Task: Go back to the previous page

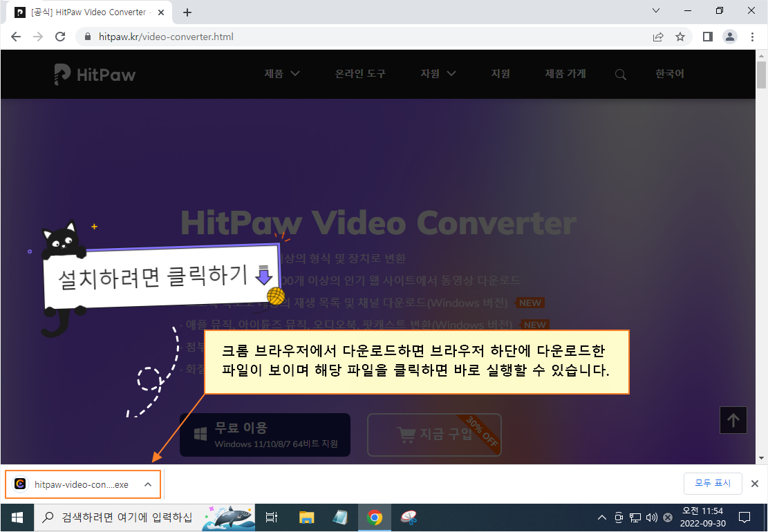Action: pos(16,37)
